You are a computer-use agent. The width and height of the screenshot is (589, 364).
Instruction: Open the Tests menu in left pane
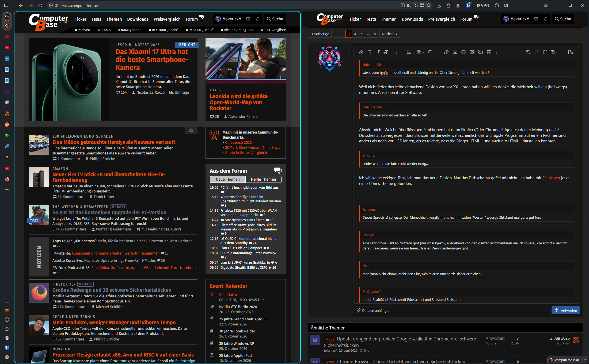pos(96,19)
